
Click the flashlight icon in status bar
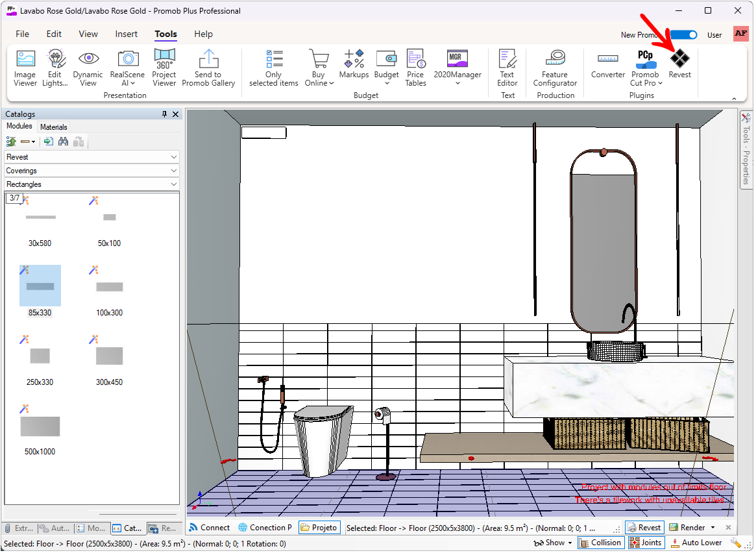(x=735, y=543)
